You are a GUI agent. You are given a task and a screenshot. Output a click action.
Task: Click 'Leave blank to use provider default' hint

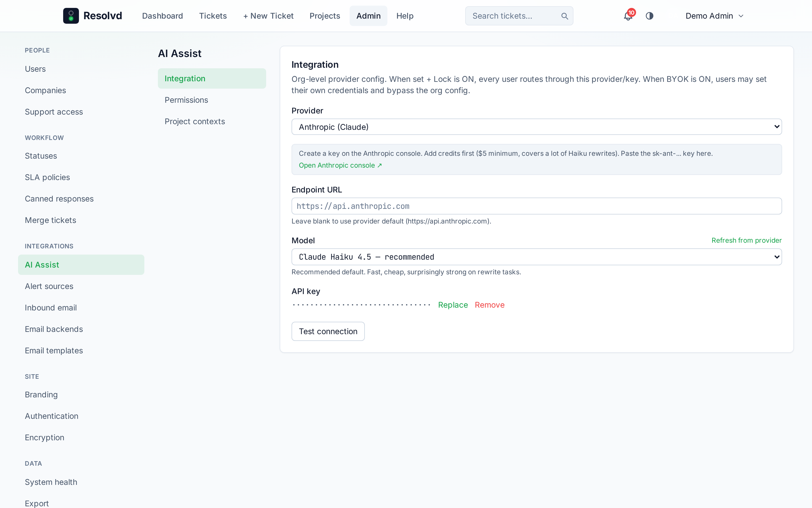tap(391, 221)
